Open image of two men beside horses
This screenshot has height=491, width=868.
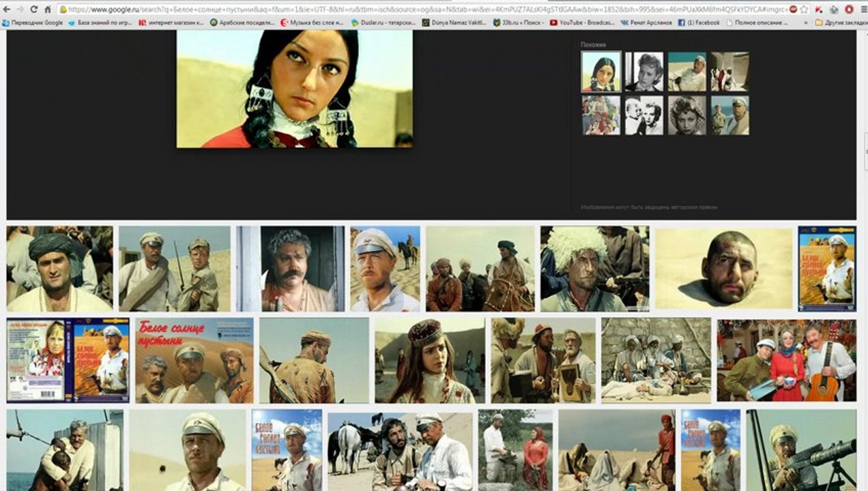tap(400, 450)
